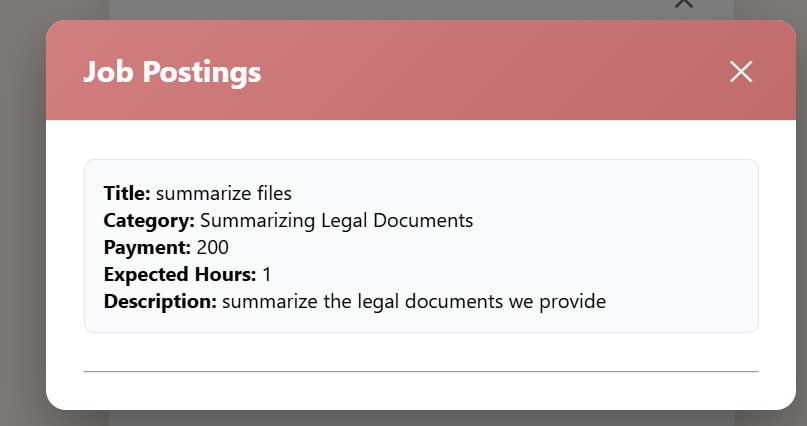Click the payment amount 200
This screenshot has width=807, height=426.
(x=213, y=247)
